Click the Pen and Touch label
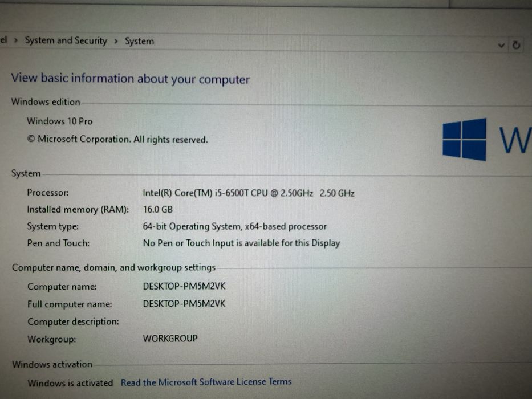 click(x=58, y=243)
